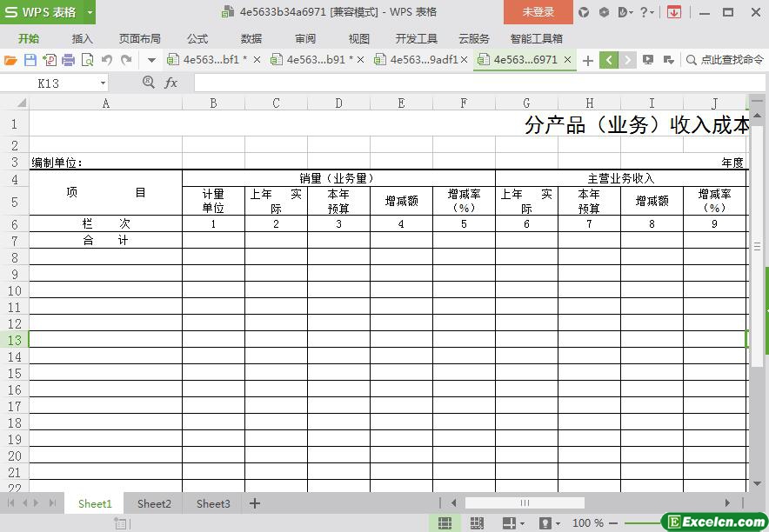Image resolution: width=769 pixels, height=532 pixels.
Task: Go to the previous document tabs with the green arrow
Action: coord(609,60)
